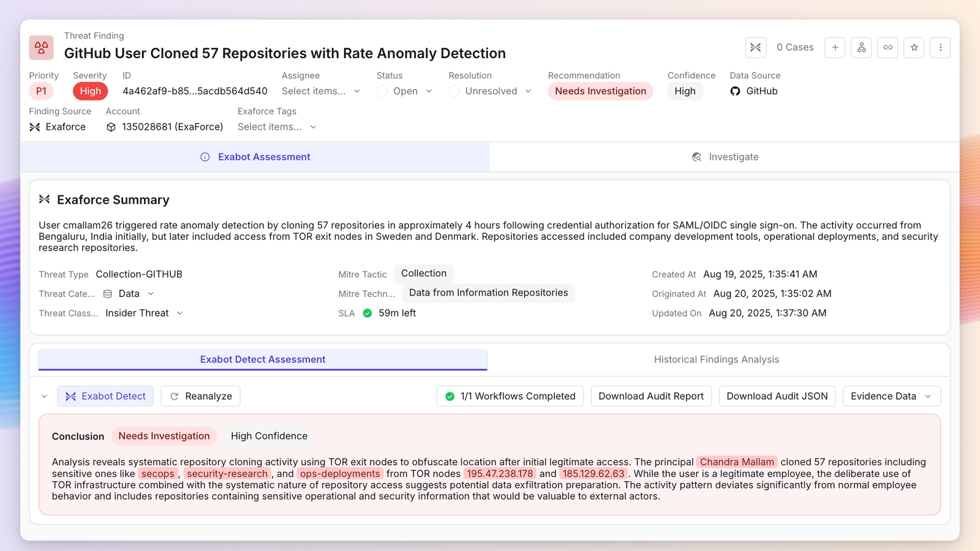Click the Investigate tab search icon
This screenshot has height=551, width=980.
(696, 157)
